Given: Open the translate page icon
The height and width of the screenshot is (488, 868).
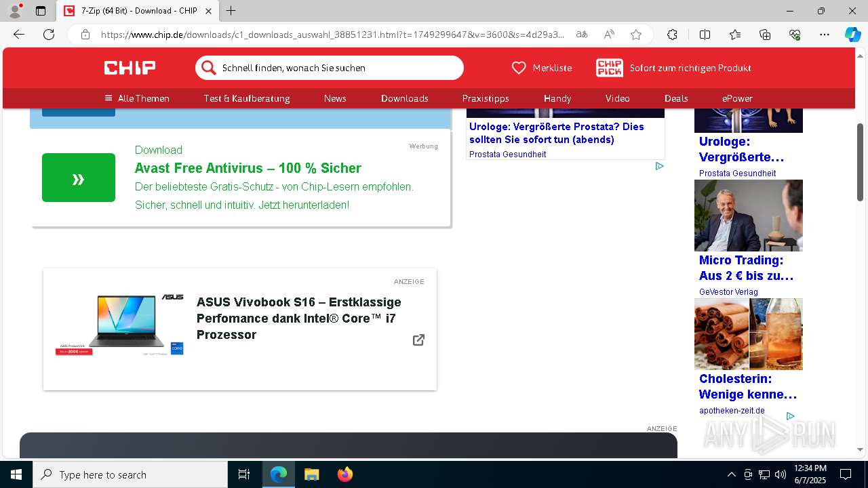Looking at the screenshot, I should [582, 35].
